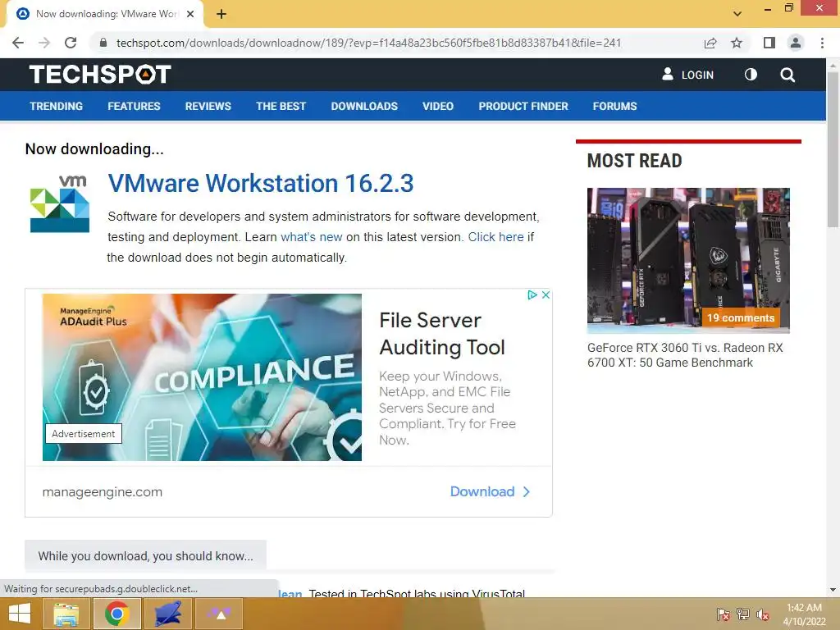
Task: Open the DOWNLOADS menu item
Action: click(364, 106)
